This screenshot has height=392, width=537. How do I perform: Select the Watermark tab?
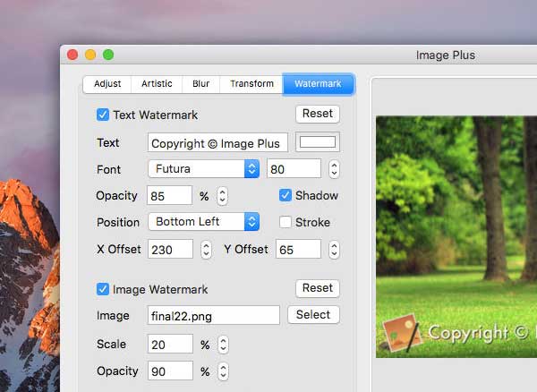pos(318,84)
